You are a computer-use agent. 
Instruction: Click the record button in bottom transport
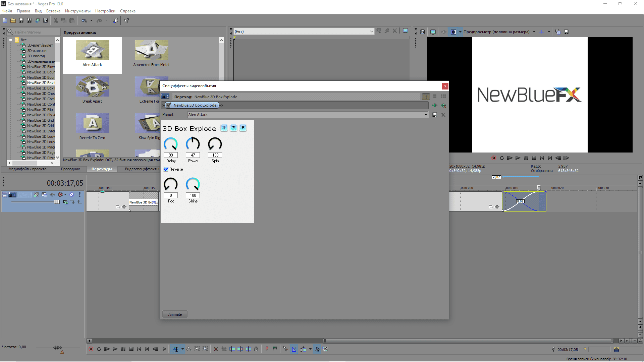pos(91,349)
